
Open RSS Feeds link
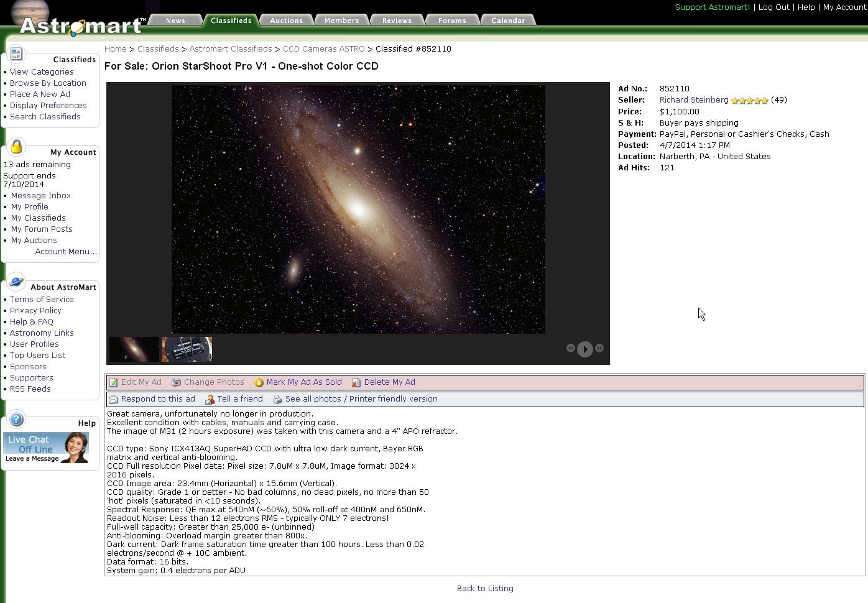[30, 389]
